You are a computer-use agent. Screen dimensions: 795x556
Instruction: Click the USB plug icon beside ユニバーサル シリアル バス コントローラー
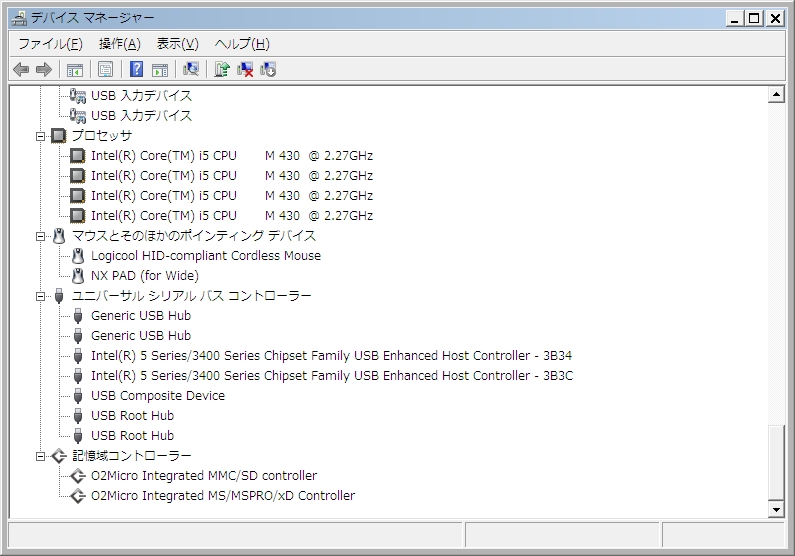click(59, 296)
